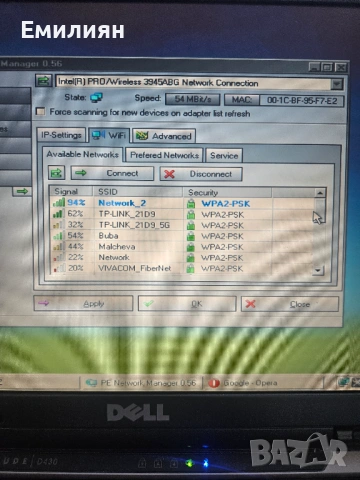Sort networks by Security column header
Screen dimensions: 360x480
(x=227, y=193)
